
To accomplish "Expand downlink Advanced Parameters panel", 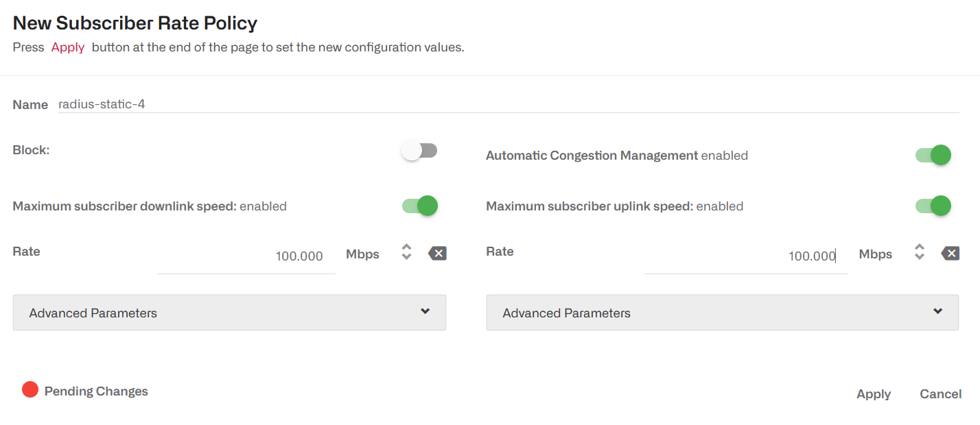I will click(229, 313).
